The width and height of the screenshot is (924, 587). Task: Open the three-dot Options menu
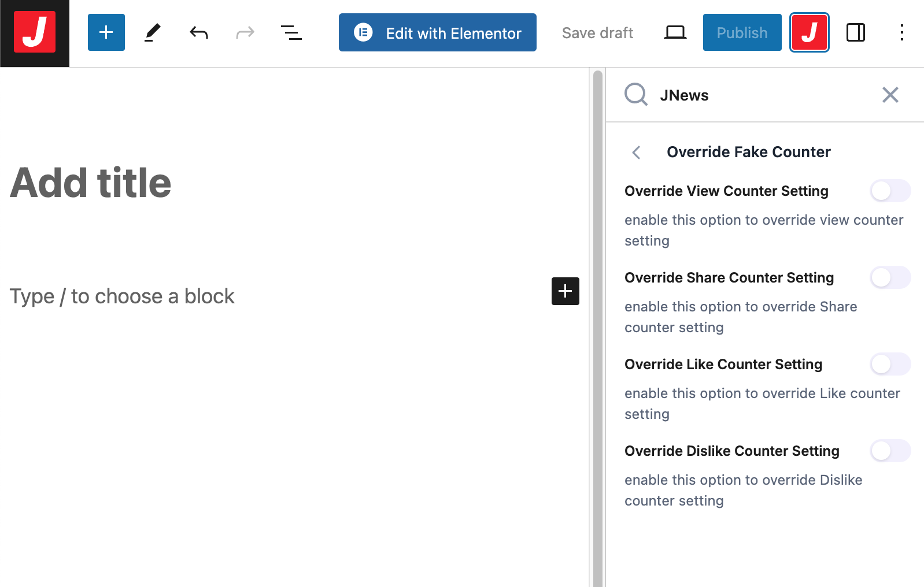pyautogui.click(x=901, y=32)
